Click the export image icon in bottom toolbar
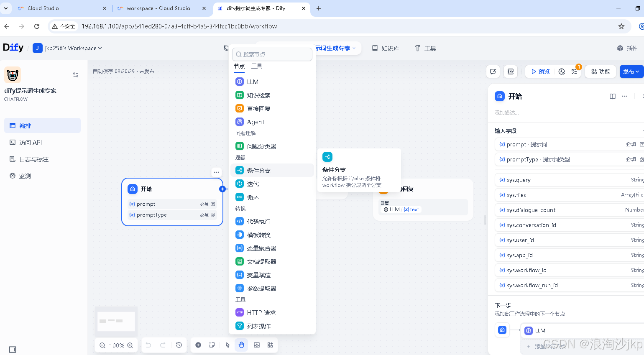Image resolution: width=644 pixels, height=355 pixels. pyautogui.click(x=257, y=345)
